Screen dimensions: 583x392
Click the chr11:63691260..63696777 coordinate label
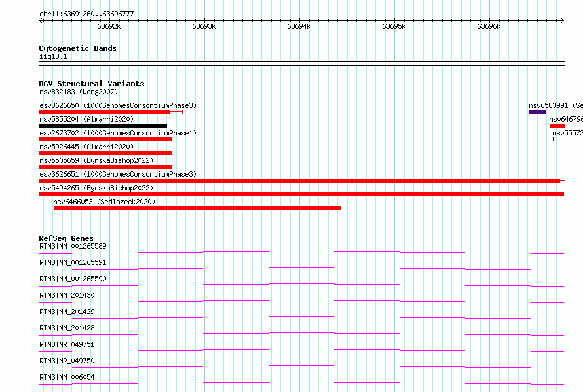tap(86, 14)
